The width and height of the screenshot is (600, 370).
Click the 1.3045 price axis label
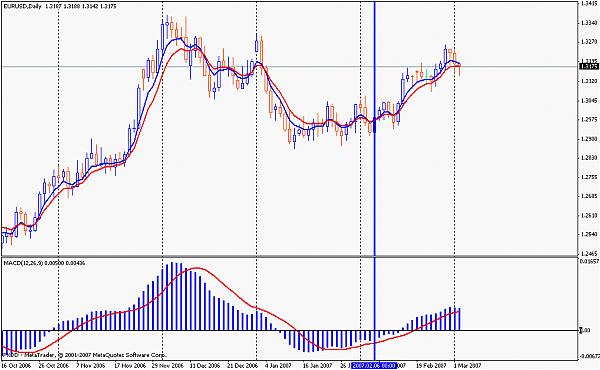(x=589, y=100)
